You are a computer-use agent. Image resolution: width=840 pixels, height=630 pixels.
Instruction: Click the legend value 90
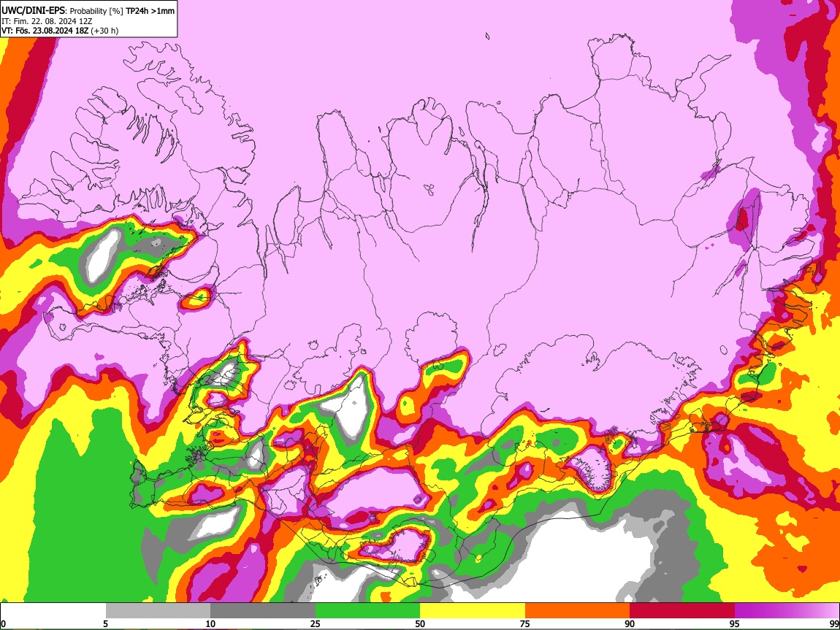630,623
